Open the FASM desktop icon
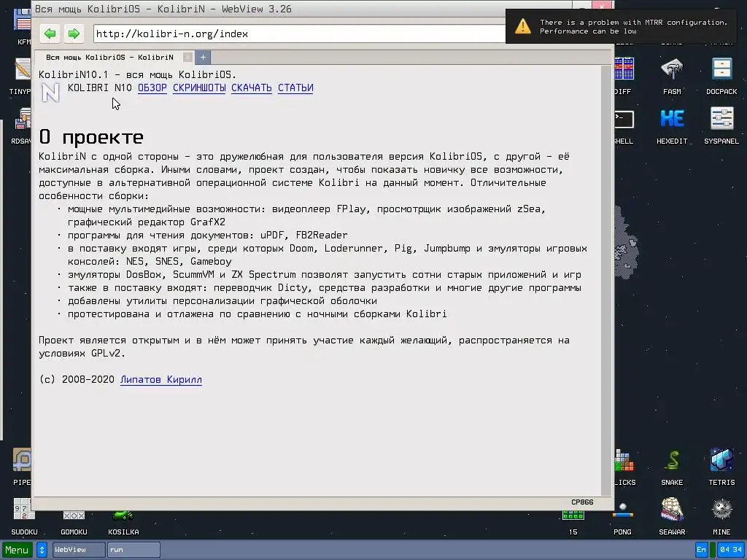 [672, 76]
